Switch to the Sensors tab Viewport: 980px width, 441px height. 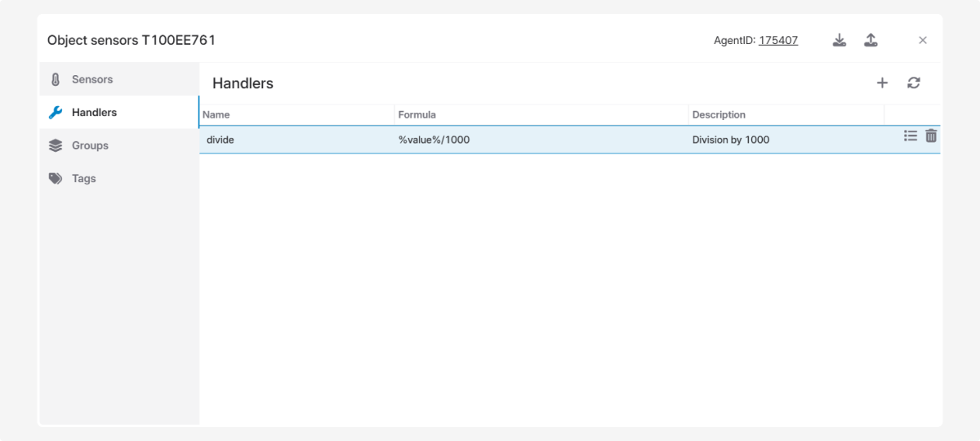(92, 79)
